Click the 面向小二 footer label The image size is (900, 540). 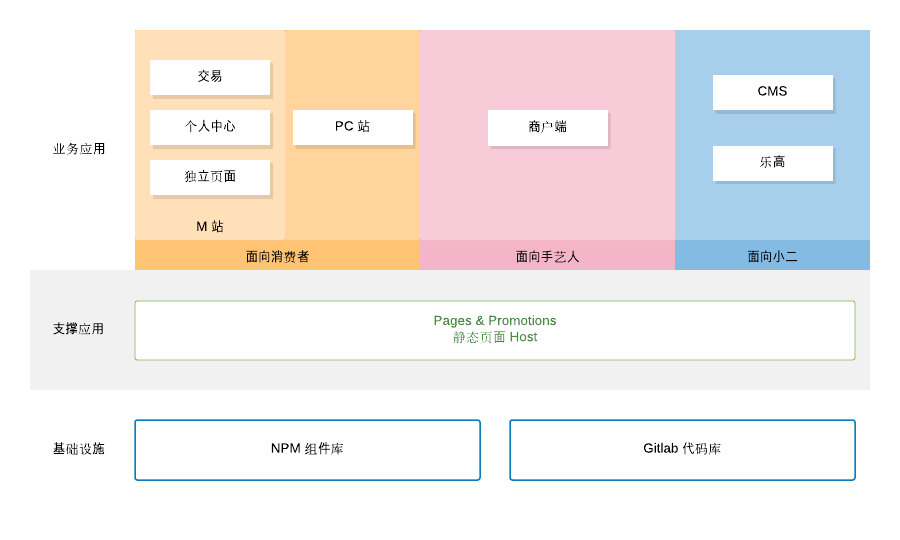(x=772, y=257)
